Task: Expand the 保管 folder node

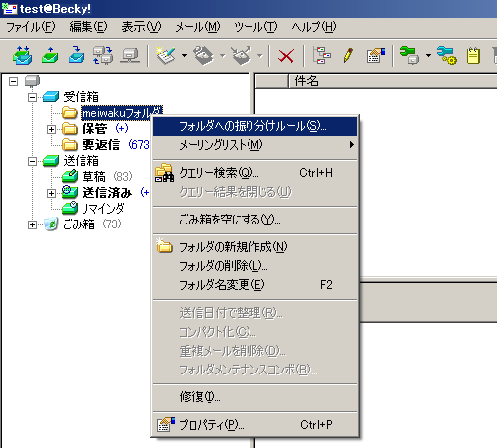Action: [x=51, y=129]
